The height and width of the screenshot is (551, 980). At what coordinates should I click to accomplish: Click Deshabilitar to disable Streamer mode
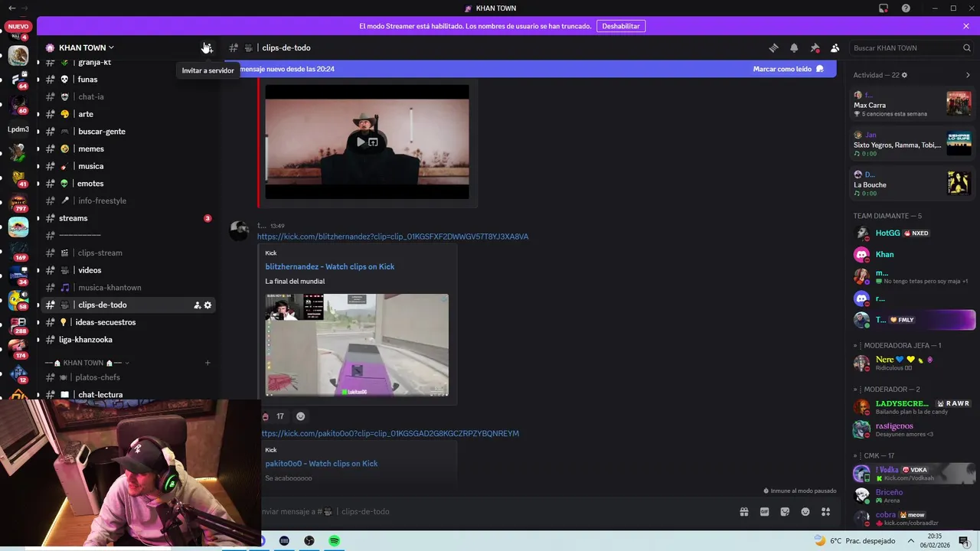tap(620, 26)
